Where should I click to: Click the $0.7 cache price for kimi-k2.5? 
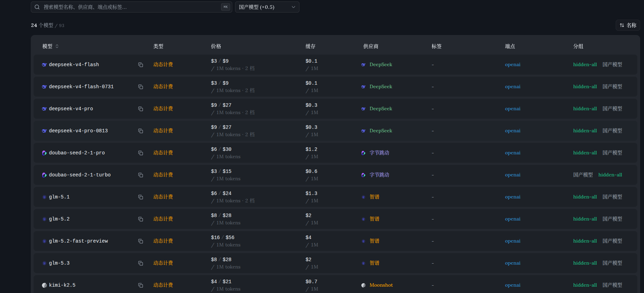[311, 282]
